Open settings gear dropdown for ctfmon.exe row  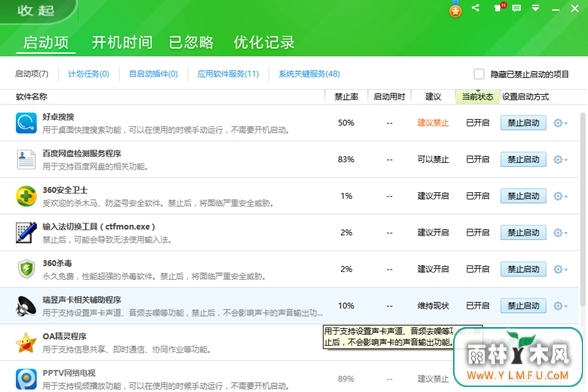click(560, 233)
